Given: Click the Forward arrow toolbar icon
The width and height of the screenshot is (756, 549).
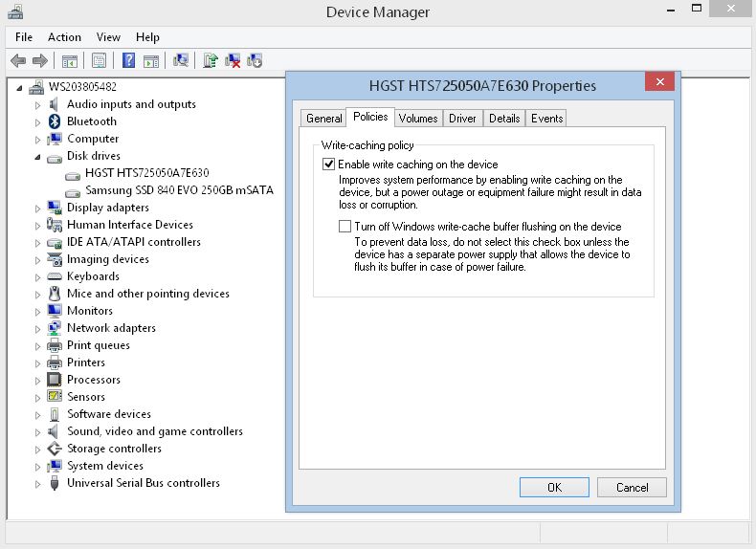Looking at the screenshot, I should click(x=39, y=60).
